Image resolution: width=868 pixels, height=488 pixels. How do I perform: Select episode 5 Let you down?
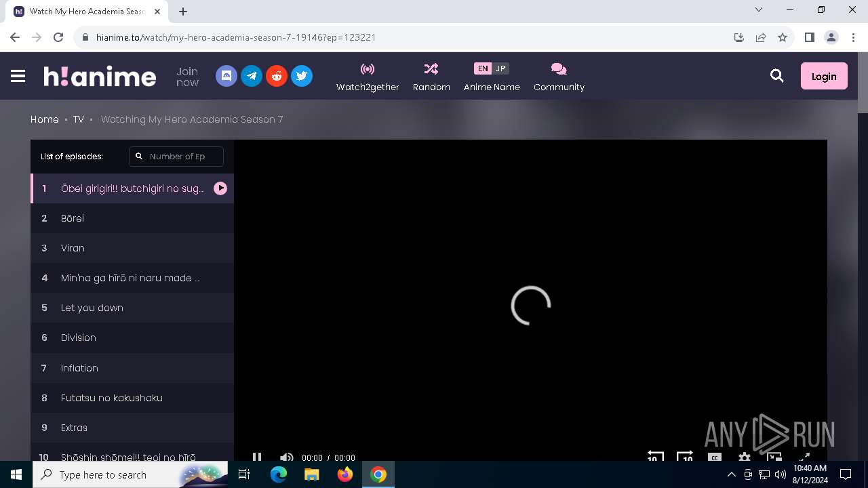coord(132,308)
